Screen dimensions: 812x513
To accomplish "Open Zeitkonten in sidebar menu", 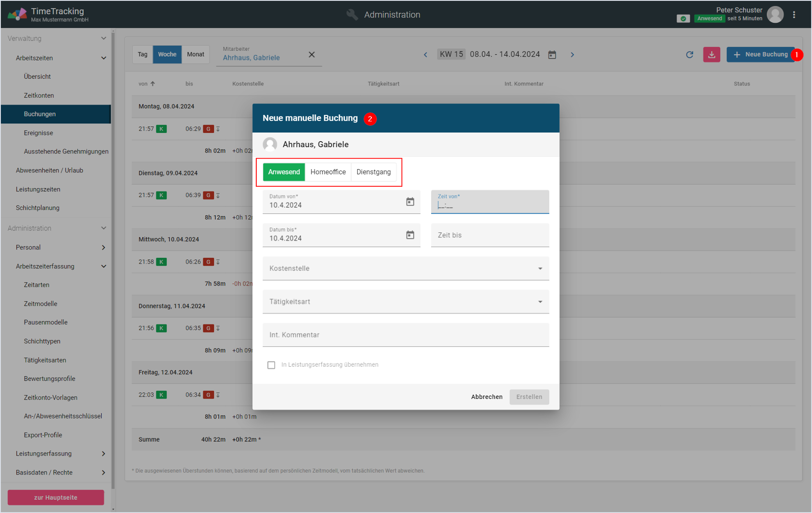I will [39, 95].
